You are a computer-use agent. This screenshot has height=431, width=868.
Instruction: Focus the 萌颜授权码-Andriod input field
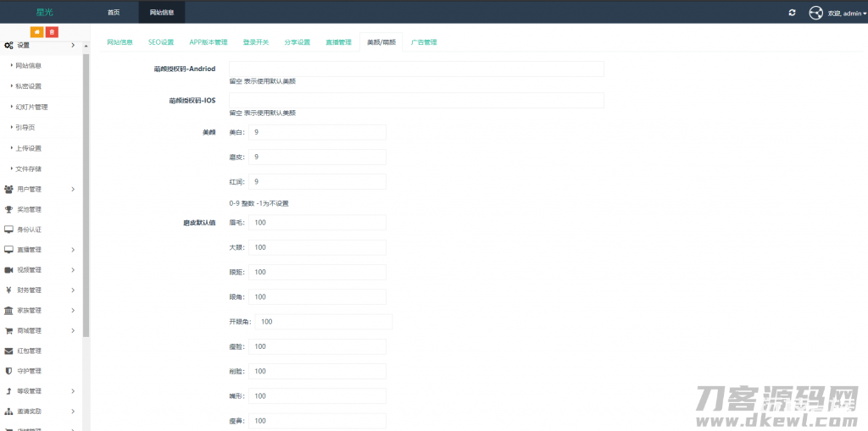(x=416, y=69)
